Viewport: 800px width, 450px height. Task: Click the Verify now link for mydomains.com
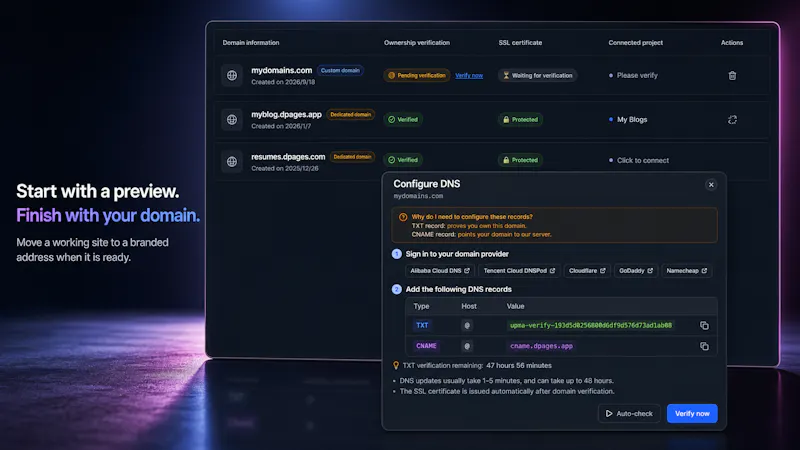pos(469,76)
